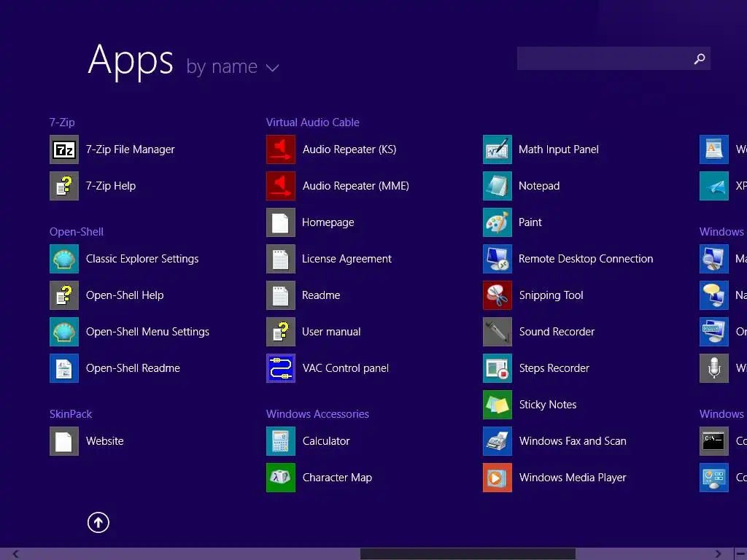Launch Audio Repeater (KS) icon

pos(281,149)
